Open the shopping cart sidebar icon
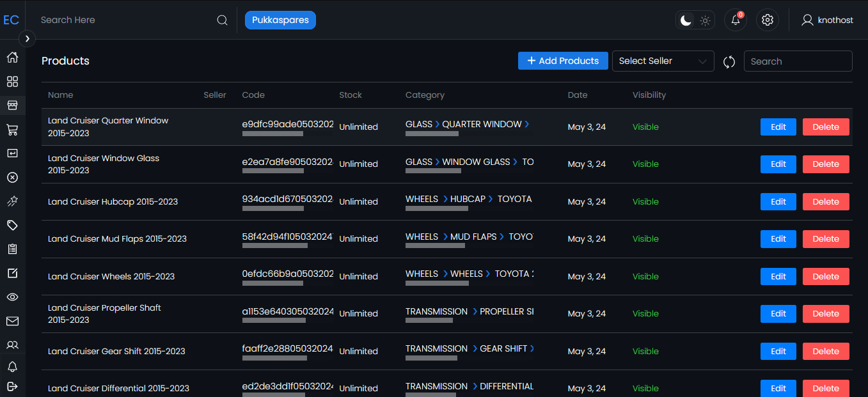This screenshot has height=397, width=868. [12, 130]
